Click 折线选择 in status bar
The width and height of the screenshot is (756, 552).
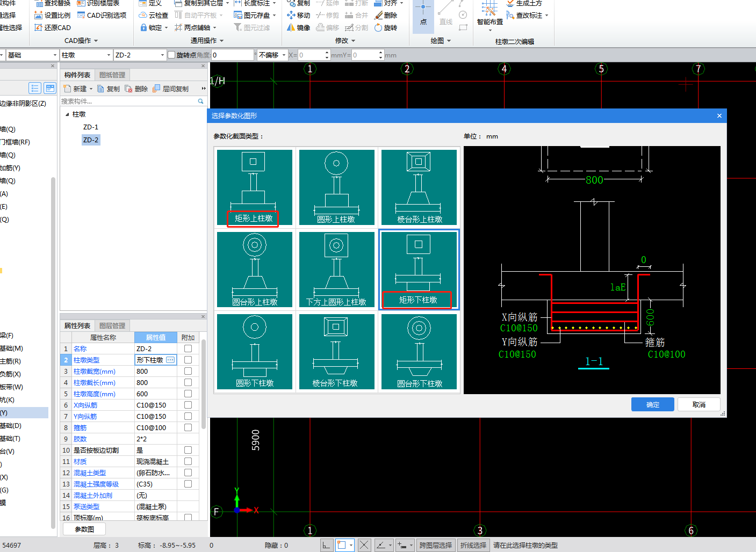tap(473, 545)
